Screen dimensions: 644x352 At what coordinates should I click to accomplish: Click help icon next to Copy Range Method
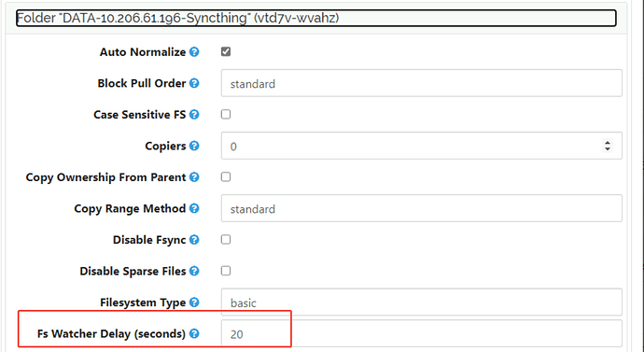pyautogui.click(x=194, y=208)
